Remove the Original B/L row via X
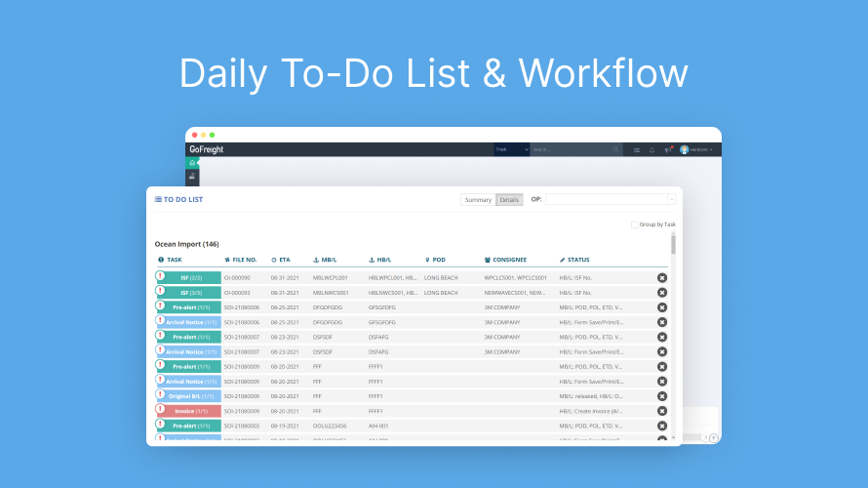The image size is (868, 488). [662, 396]
